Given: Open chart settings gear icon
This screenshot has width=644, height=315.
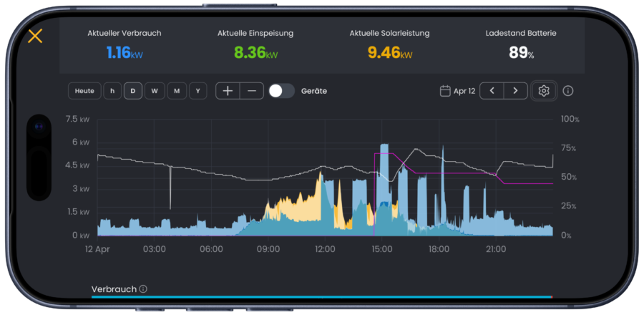Looking at the screenshot, I should coord(544,91).
